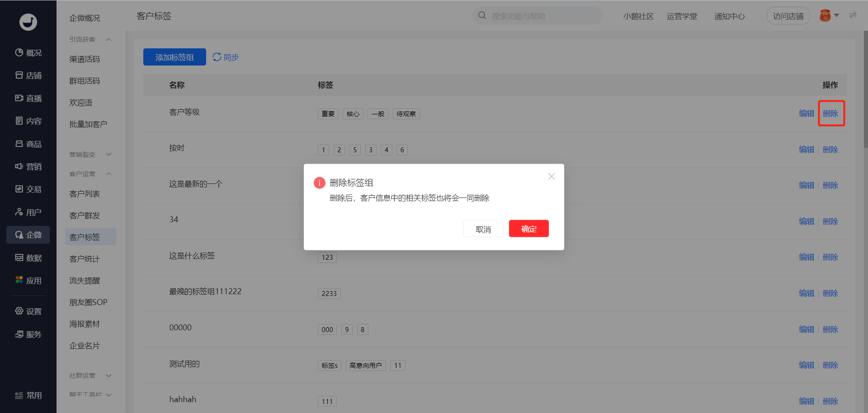This screenshot has height=413, width=868.
Task: Confirm deletion with 确定 button
Action: pyautogui.click(x=528, y=229)
